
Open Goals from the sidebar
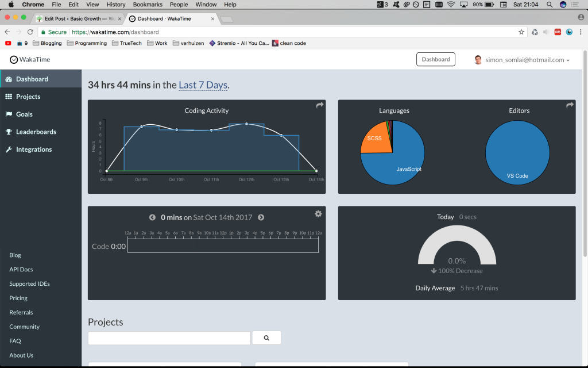(24, 114)
